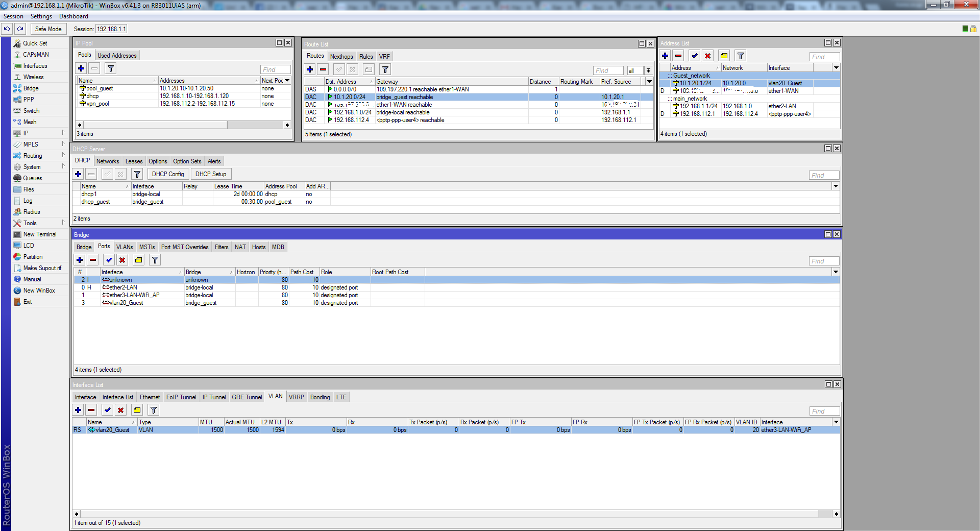Click Make Supout.rif in the sidebar
The width and height of the screenshot is (980, 531).
[x=42, y=268]
